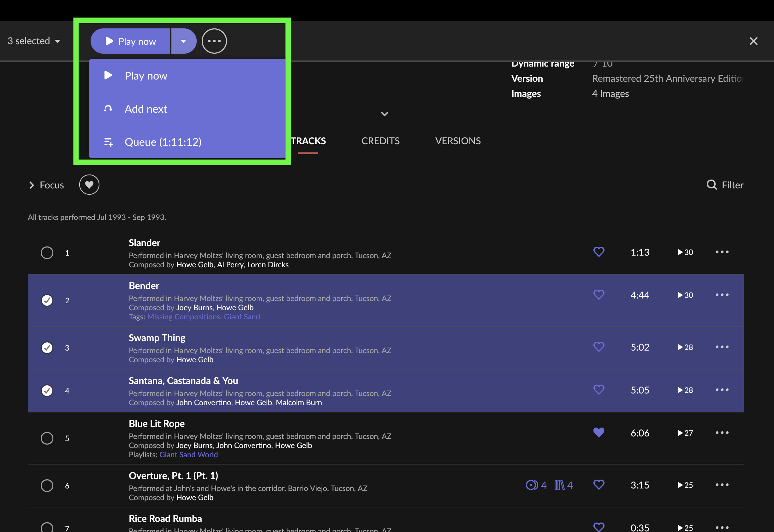Select the Blue Lit Rope checkbox
This screenshot has width=774, height=532.
pos(47,438)
